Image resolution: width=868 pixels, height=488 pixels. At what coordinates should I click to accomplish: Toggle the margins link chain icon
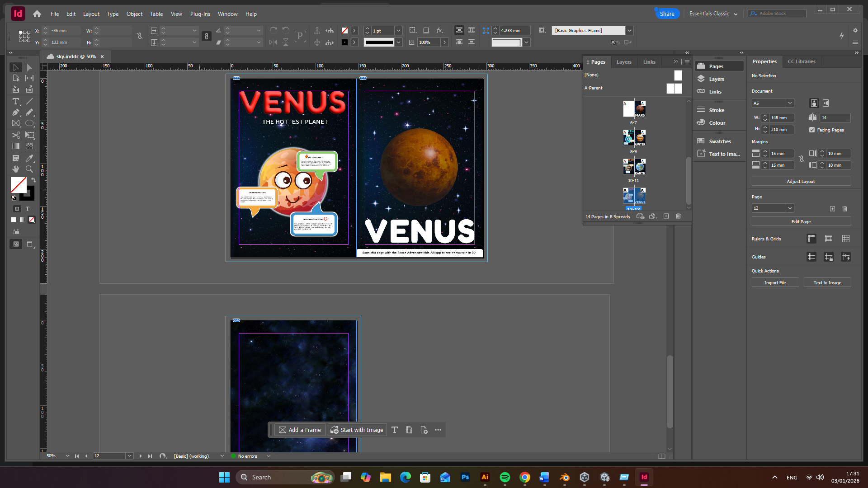coord(801,159)
